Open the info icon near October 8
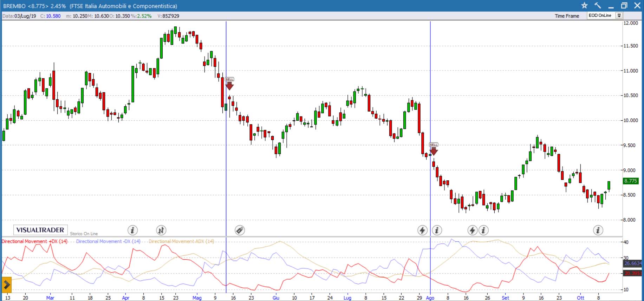This screenshot has height=301, width=644. point(598,230)
